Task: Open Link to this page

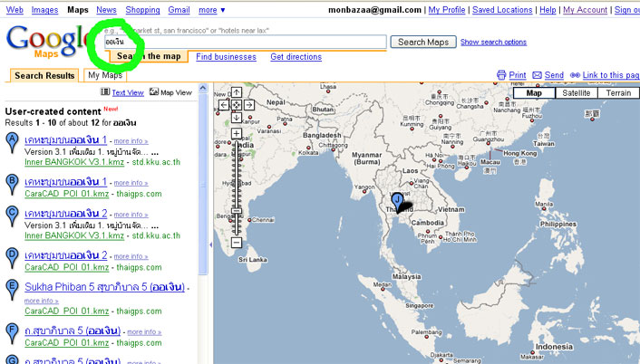Action: (x=611, y=75)
